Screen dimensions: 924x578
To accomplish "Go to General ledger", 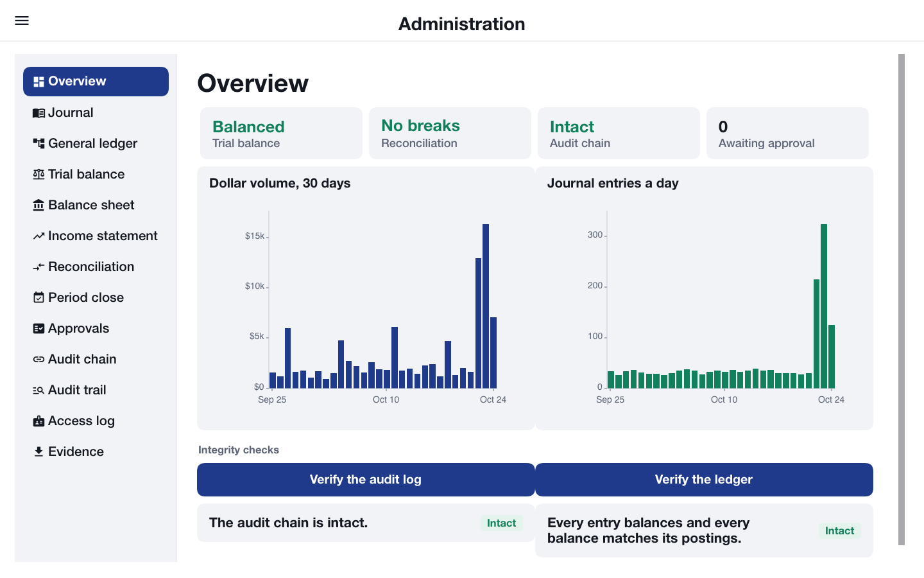I will [x=96, y=143].
